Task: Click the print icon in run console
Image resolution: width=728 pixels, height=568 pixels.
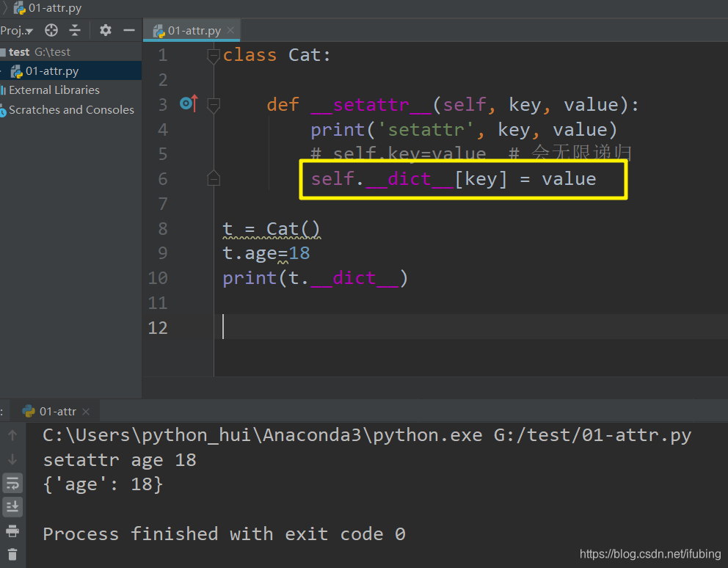Action: (x=12, y=531)
